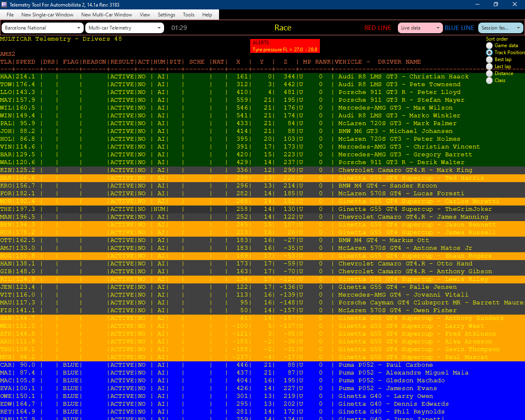Click the RESULT column header
The image size is (525, 420).
pyautogui.click(x=122, y=62)
